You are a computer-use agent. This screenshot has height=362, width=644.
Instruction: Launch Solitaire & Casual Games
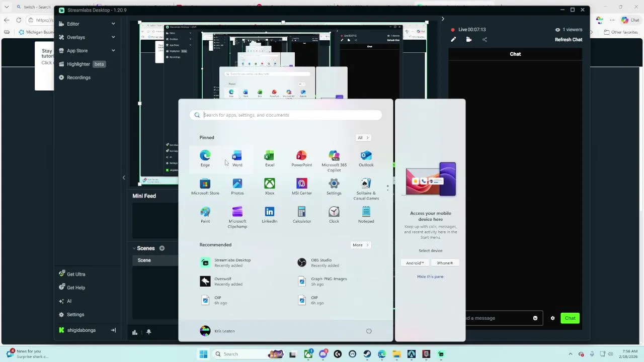pyautogui.click(x=366, y=189)
